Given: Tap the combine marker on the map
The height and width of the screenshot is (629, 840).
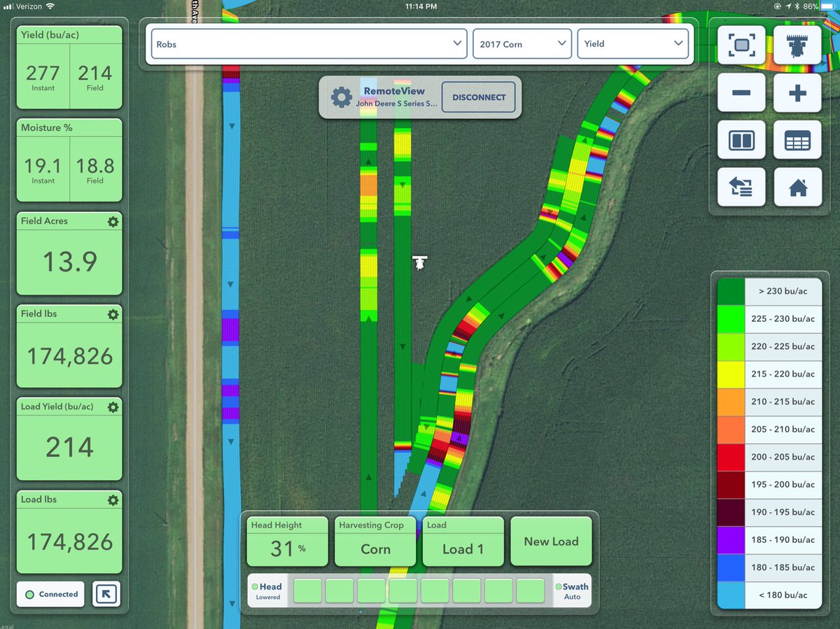Looking at the screenshot, I should pos(419,262).
